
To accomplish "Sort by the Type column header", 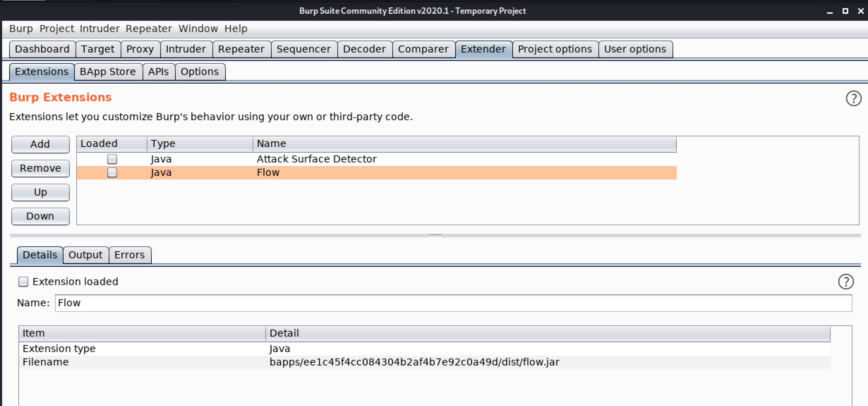I will [x=200, y=144].
